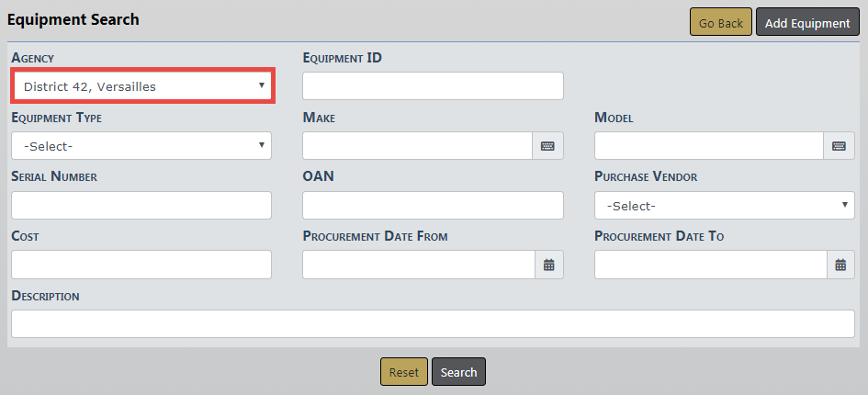The height and width of the screenshot is (395, 868).
Task: Click the keyboard icon beside Make field
Action: tap(547, 146)
